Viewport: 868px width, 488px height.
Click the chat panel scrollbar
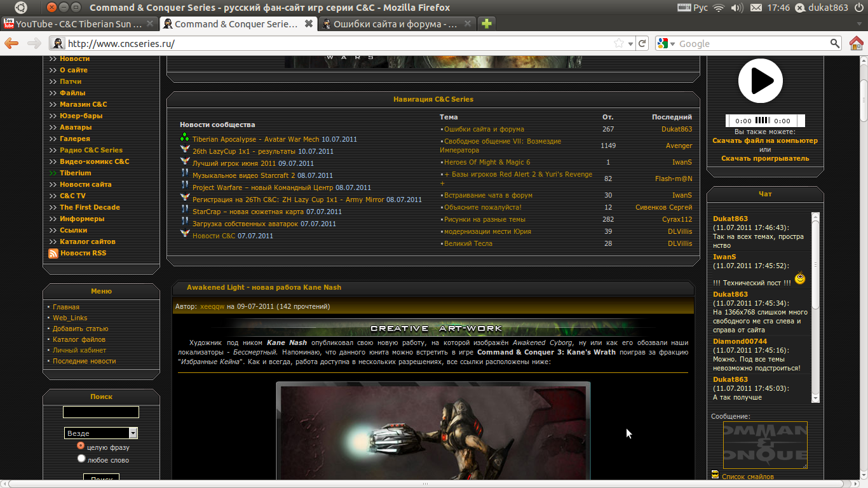coord(816,308)
